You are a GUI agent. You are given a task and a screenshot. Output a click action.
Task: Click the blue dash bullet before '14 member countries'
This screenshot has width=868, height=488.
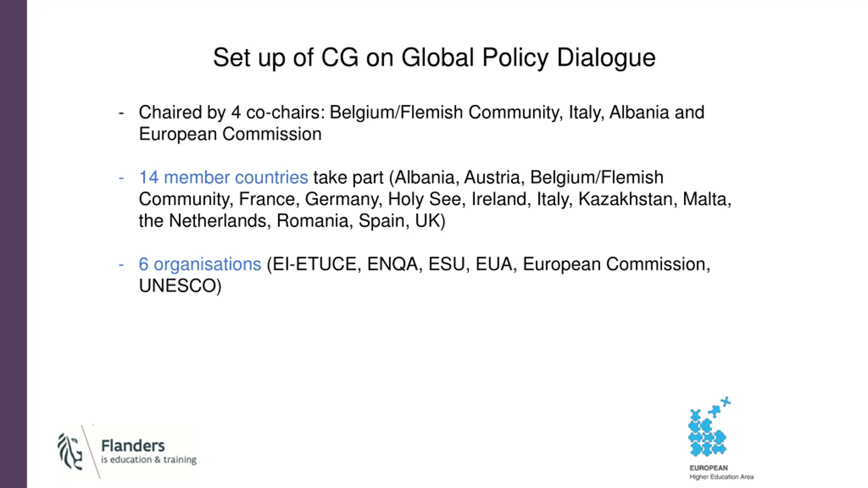coord(121,178)
